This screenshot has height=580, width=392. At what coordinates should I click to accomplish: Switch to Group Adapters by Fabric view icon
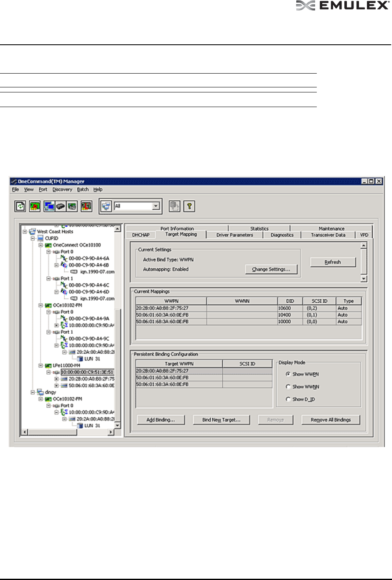tap(61, 206)
